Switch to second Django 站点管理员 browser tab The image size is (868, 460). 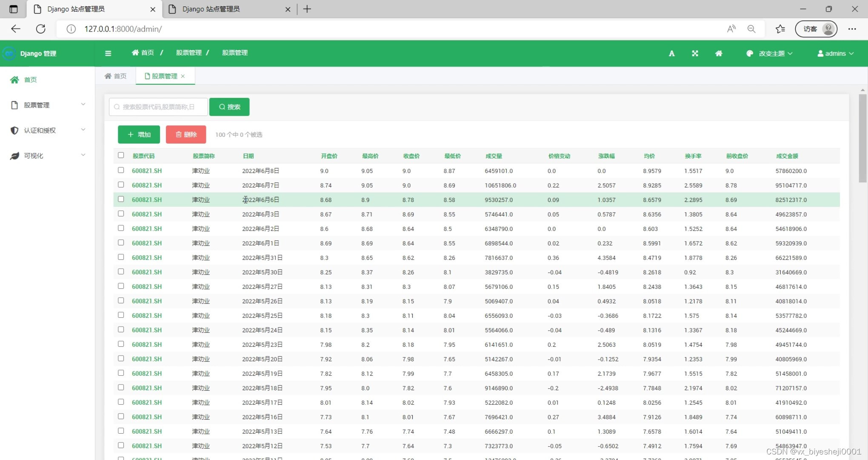click(x=229, y=9)
